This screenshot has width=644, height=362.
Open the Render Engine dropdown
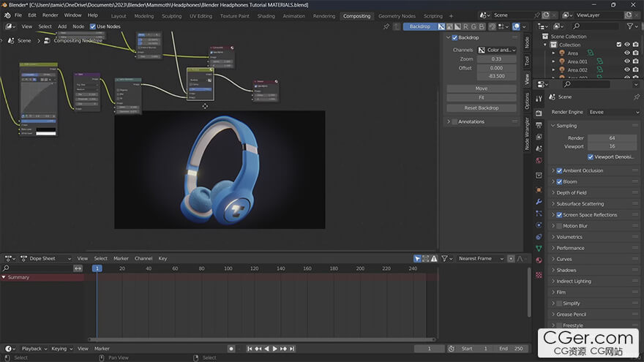point(613,112)
